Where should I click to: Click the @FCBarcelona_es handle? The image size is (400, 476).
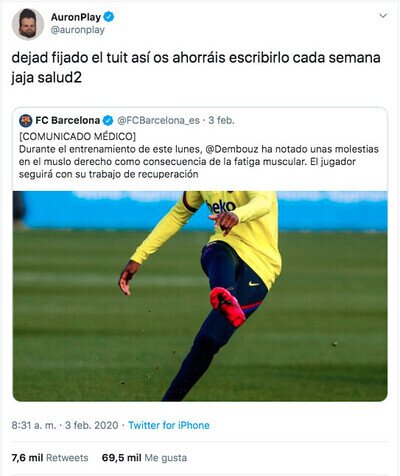point(158,120)
